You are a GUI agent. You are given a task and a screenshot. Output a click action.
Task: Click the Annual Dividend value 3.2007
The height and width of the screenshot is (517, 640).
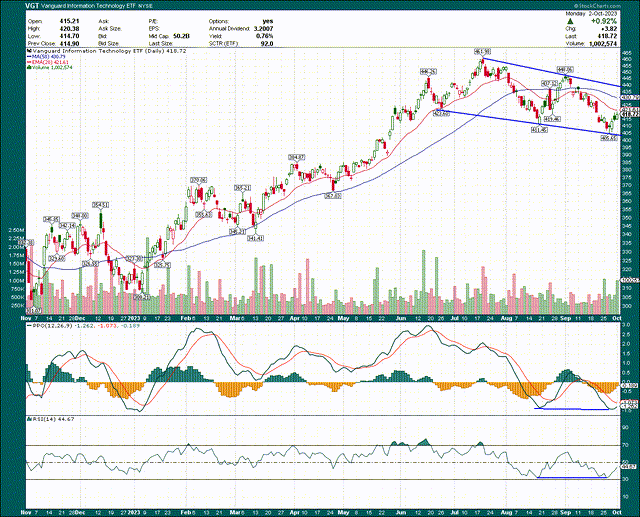coord(263,29)
